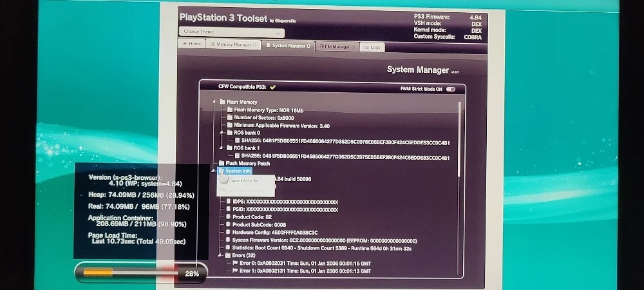Collapse the ROS bank 0 node
This screenshot has height=290, width=644.
(222, 133)
